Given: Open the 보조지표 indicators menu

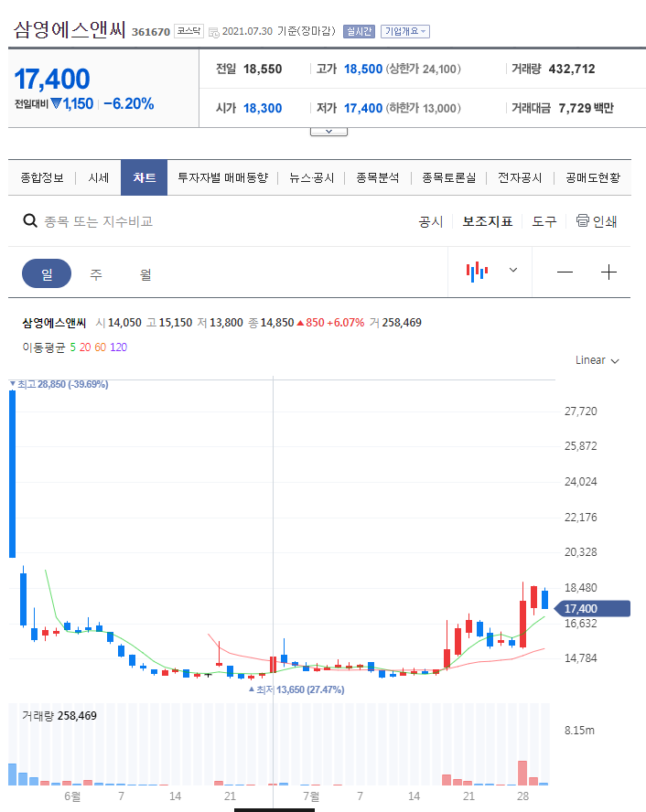Looking at the screenshot, I should coord(488,221).
